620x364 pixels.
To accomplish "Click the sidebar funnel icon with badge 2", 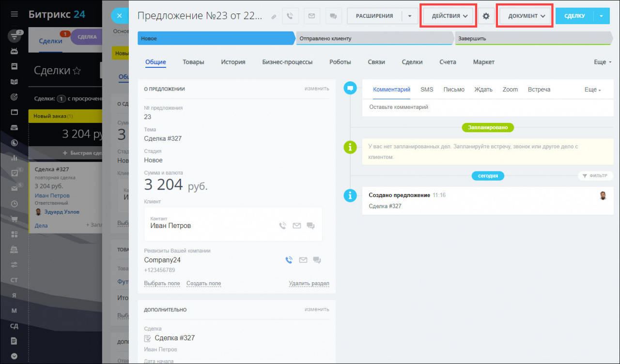I will (15, 36).
